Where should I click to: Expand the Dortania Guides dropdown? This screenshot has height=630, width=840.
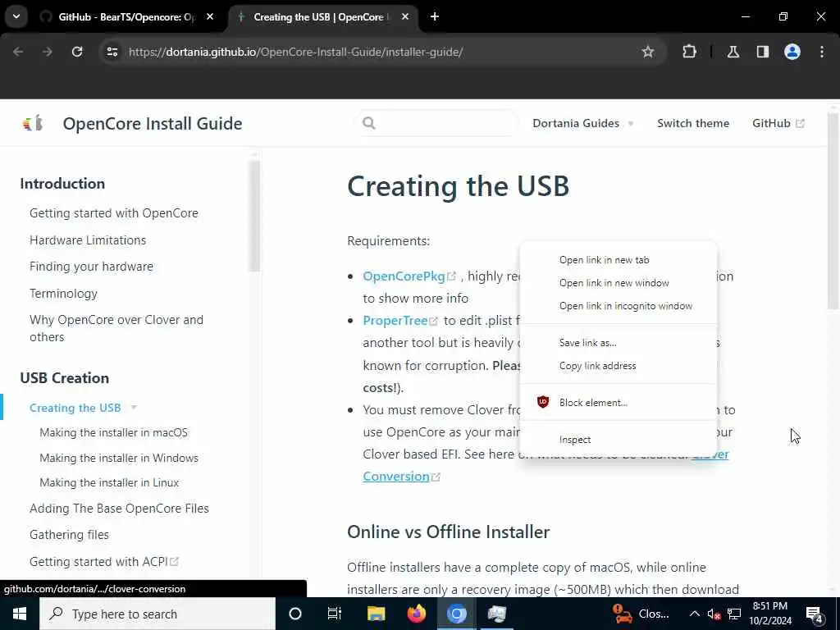pyautogui.click(x=583, y=123)
